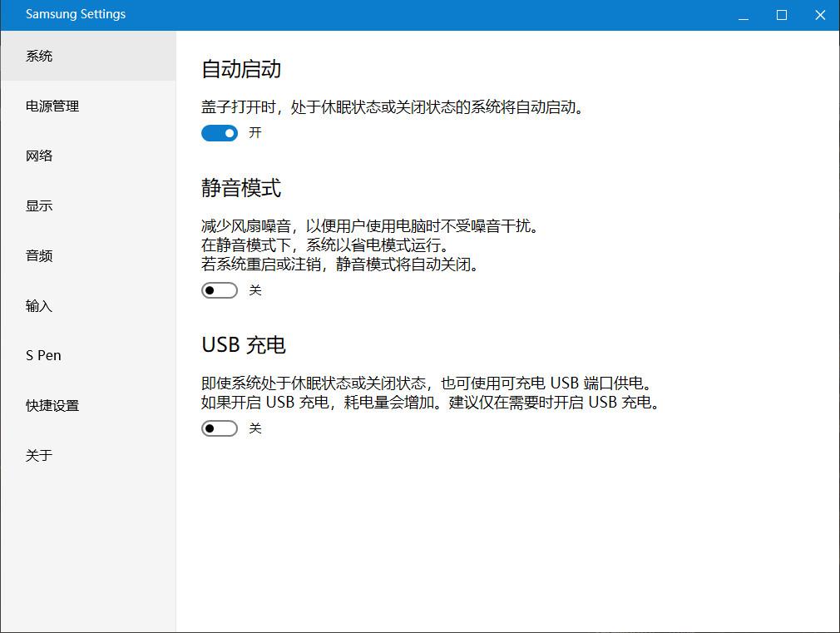This screenshot has width=840, height=633.
Task: Close the Samsung Settings window
Action: click(x=820, y=14)
